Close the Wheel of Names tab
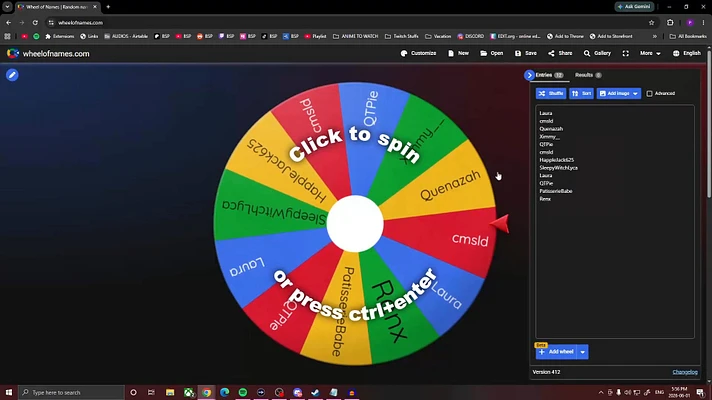The image size is (712, 400). 94,7
